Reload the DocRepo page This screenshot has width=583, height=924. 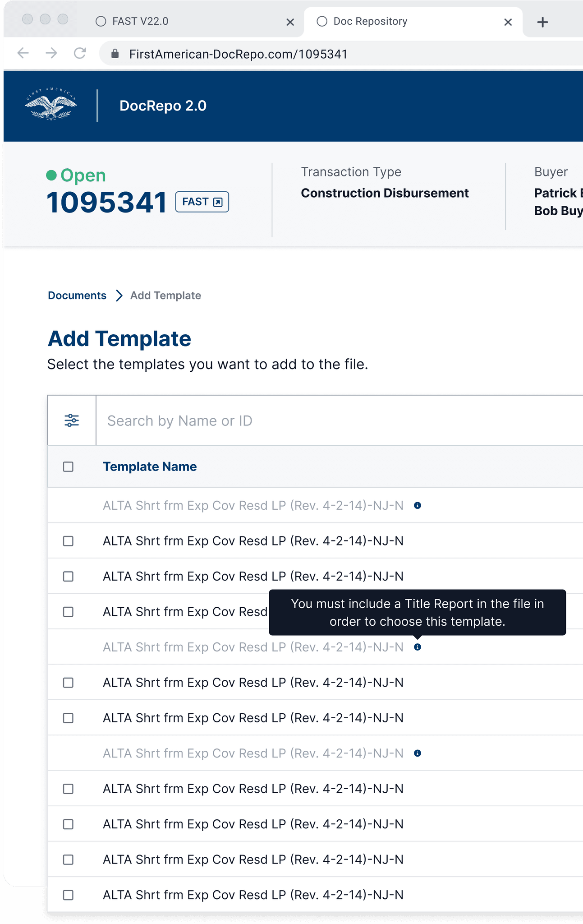[80, 53]
